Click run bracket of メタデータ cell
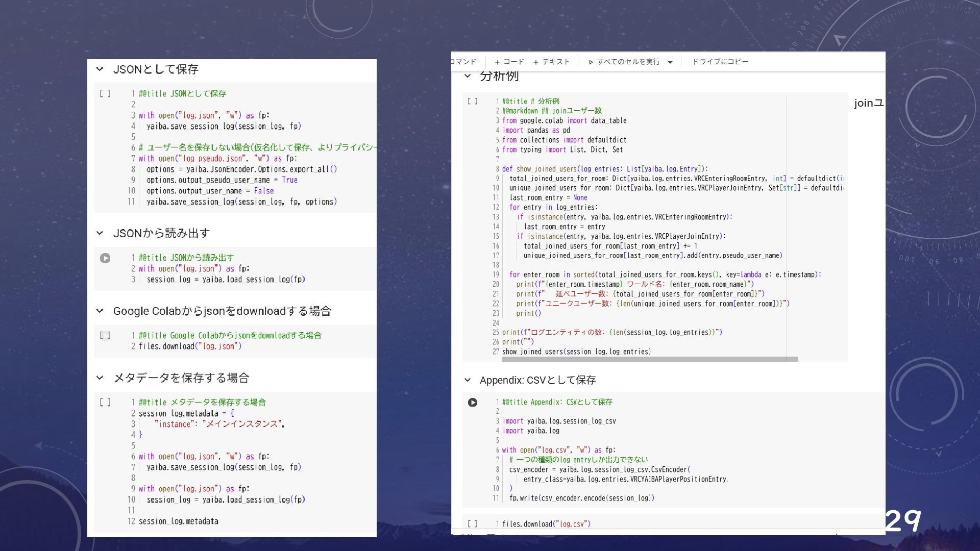 [105, 402]
